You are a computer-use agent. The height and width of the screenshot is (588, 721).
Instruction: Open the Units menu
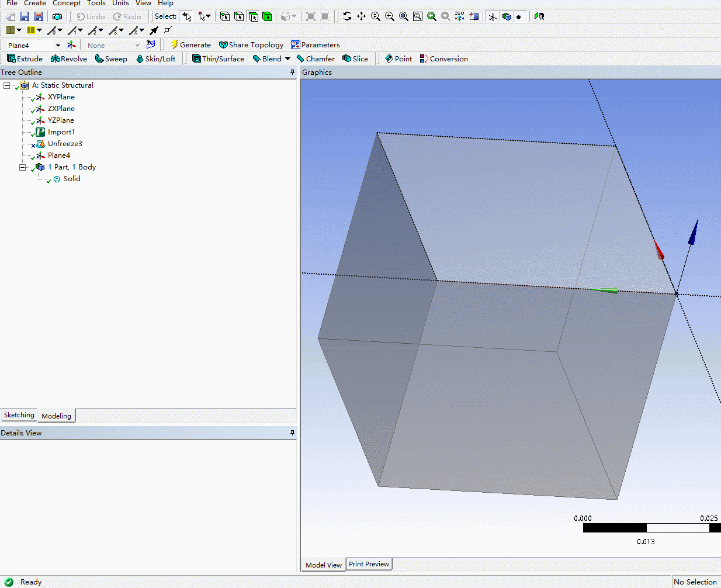point(120,4)
